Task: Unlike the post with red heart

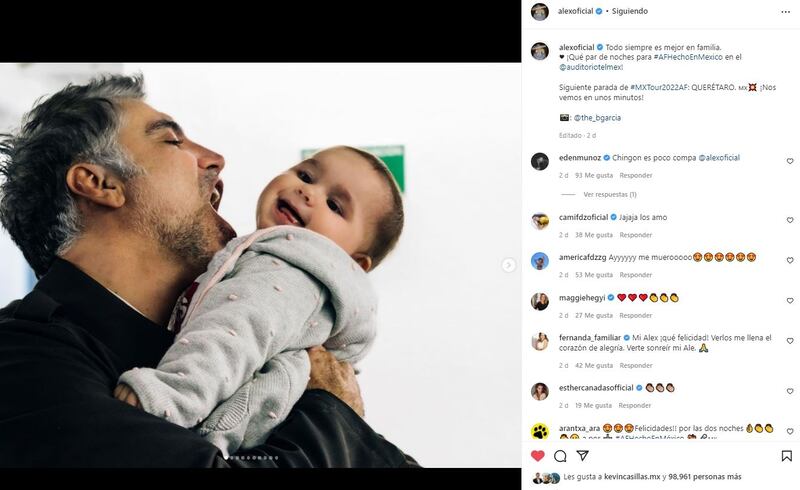Action: [x=538, y=456]
